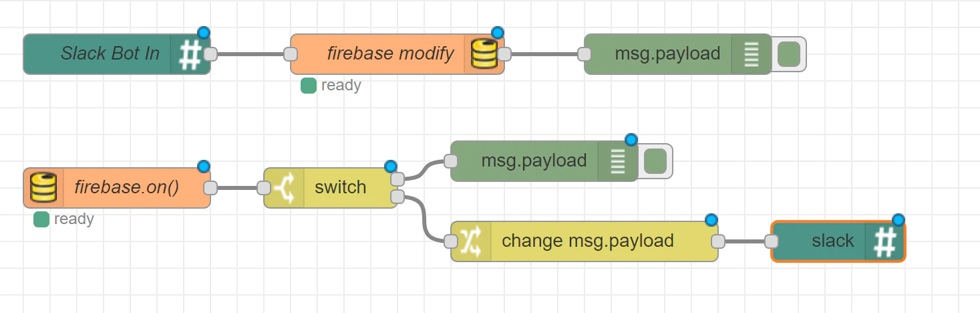Toggle the debug button after the switch
Image resolution: width=980 pixels, height=313 pixels.
(x=655, y=161)
